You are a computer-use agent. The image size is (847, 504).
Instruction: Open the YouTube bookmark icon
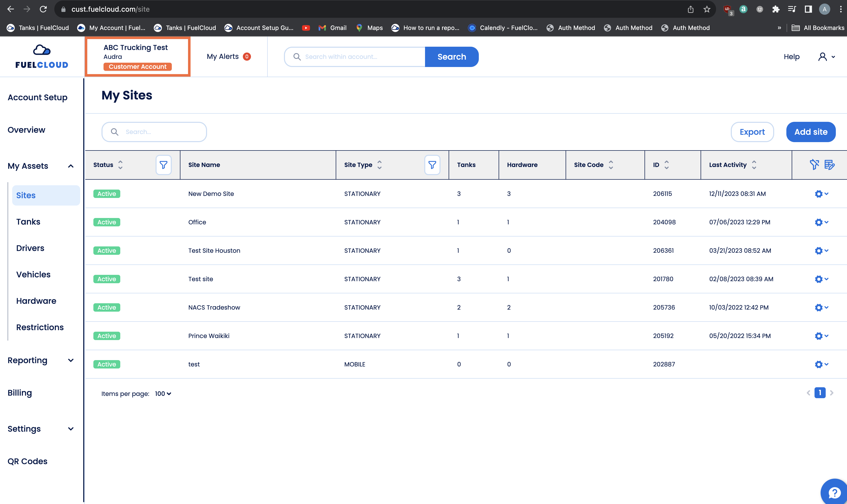click(306, 28)
